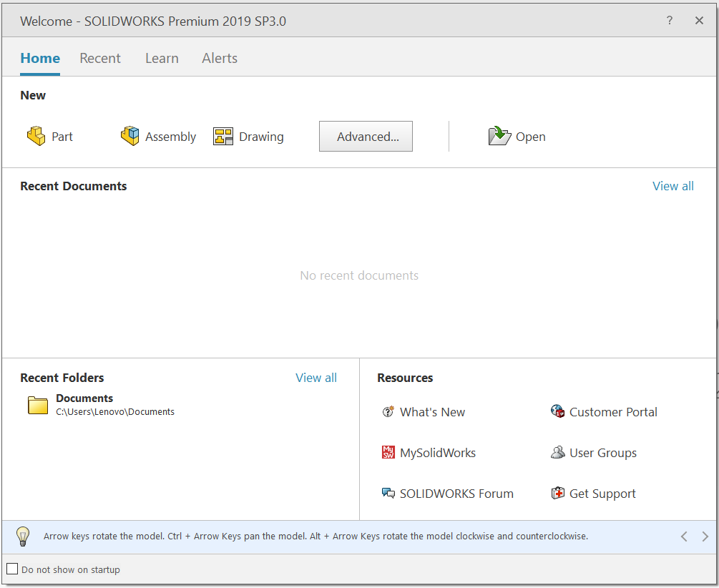Screen dimensions: 719x588
Task: Click the MySolidWorks logo icon
Action: pos(388,453)
